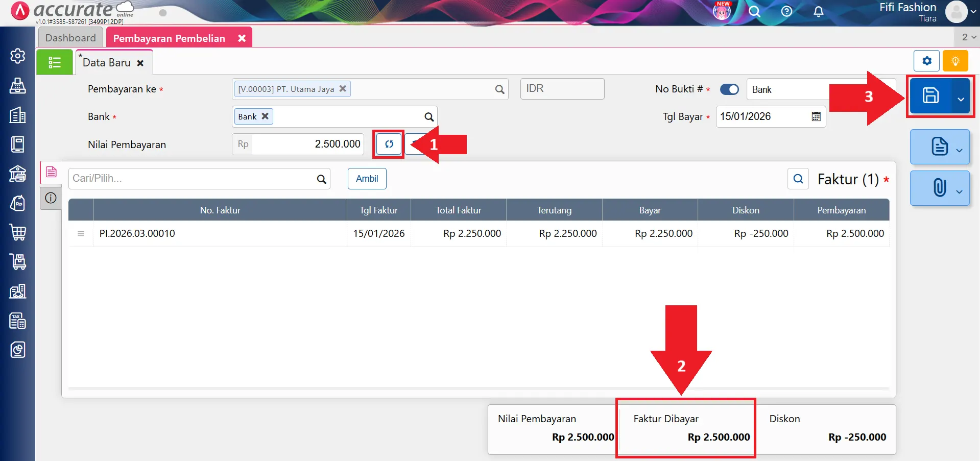The width and height of the screenshot is (980, 461).
Task: Open the list view green button
Action: (55, 62)
